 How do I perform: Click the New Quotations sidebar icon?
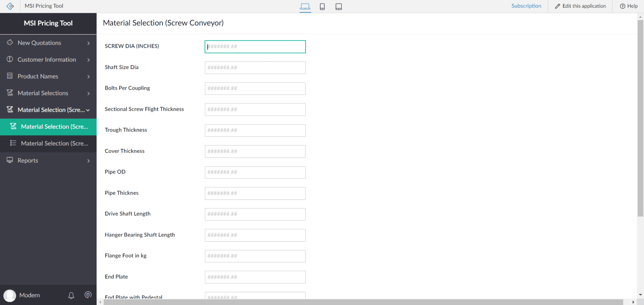pyautogui.click(x=10, y=42)
